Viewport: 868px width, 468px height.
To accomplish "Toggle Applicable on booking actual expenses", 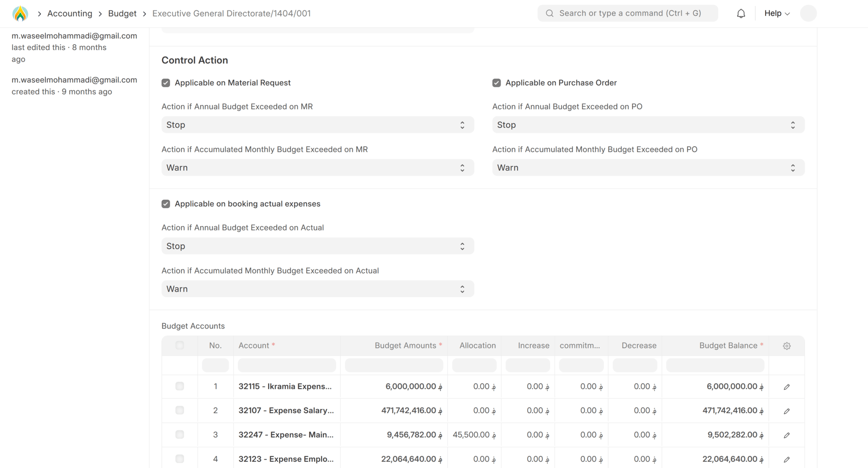I will coord(166,204).
